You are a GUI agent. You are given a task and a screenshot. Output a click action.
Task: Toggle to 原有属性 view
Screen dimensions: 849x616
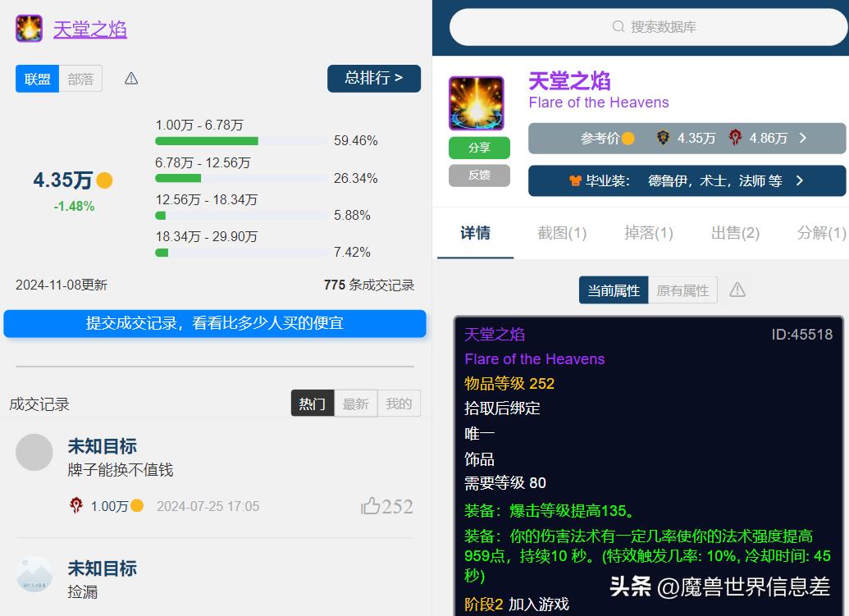coord(682,290)
